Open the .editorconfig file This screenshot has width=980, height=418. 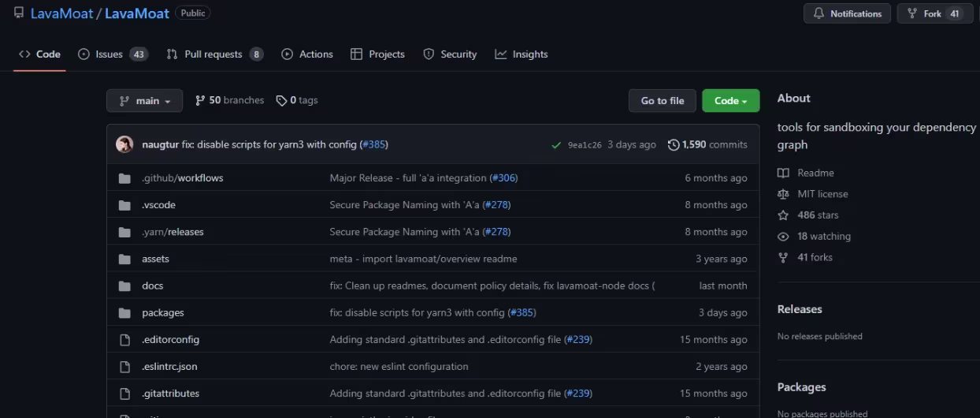tap(170, 340)
